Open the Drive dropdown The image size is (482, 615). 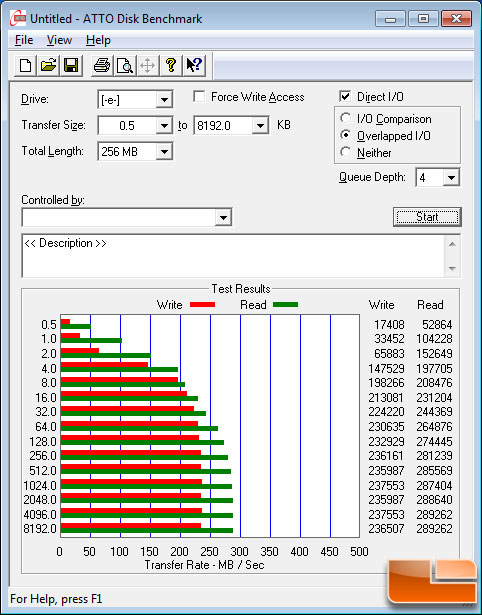point(164,100)
